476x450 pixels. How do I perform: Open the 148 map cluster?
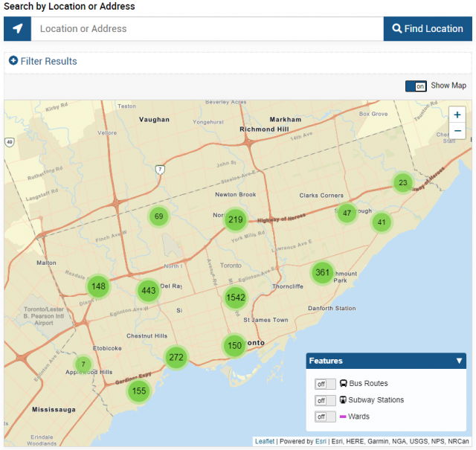98,286
